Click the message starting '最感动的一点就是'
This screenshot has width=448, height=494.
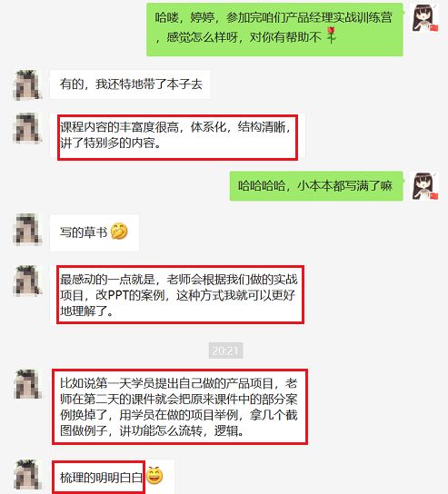(180, 294)
